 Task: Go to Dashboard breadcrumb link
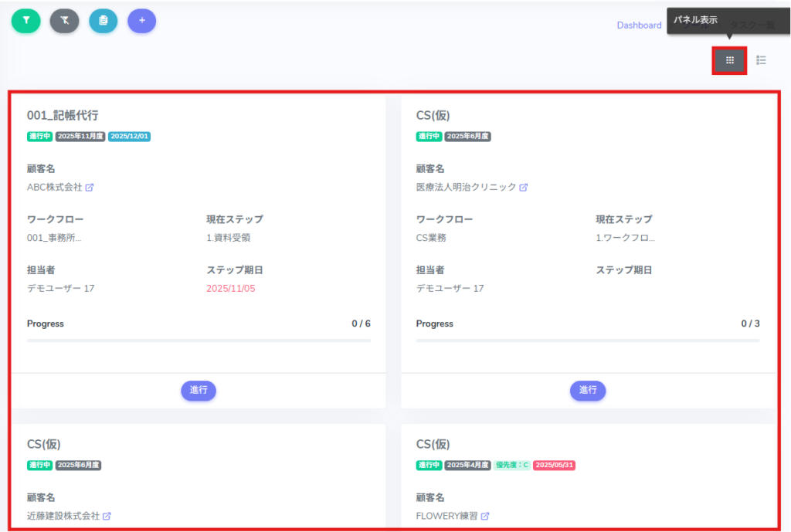(639, 25)
